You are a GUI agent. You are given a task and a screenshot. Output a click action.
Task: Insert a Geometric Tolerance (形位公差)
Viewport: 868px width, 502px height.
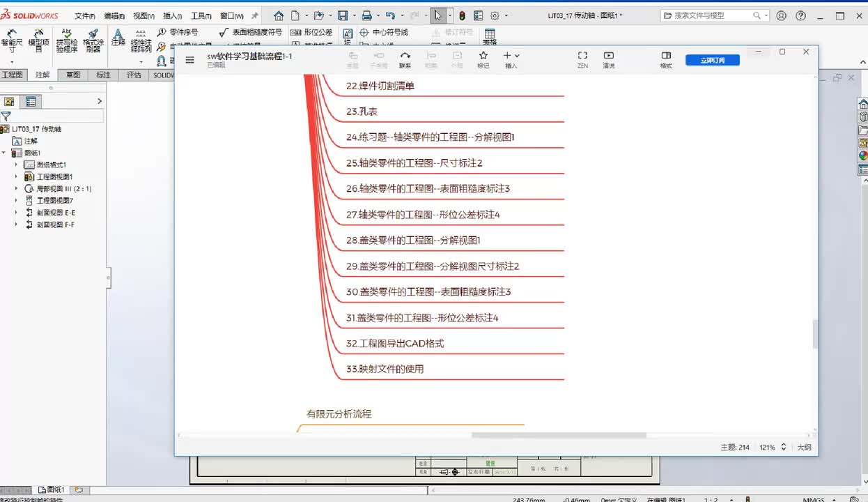[311, 32]
